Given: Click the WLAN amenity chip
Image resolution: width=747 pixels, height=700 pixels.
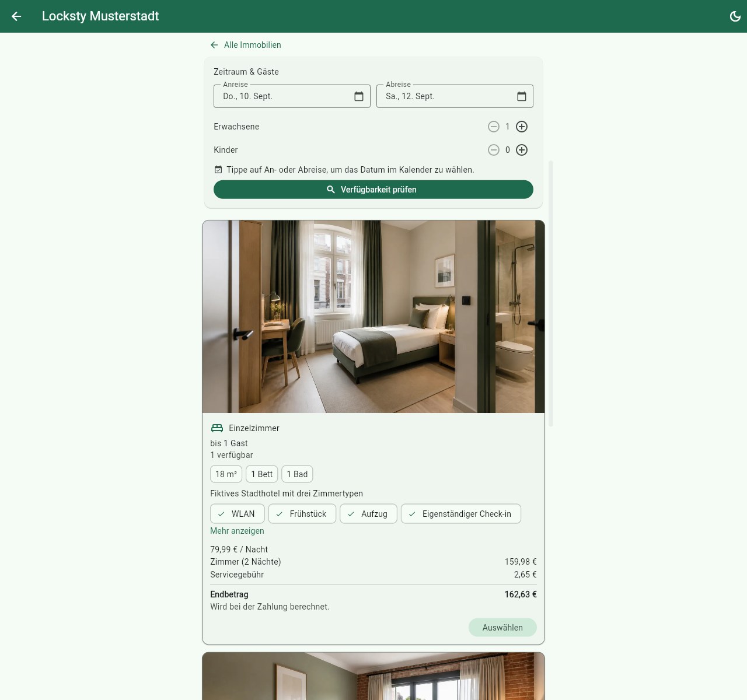Looking at the screenshot, I should point(237,514).
